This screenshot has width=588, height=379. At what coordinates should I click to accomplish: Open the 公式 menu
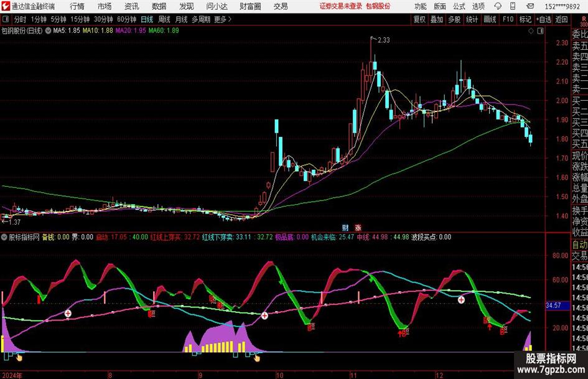pyautogui.click(x=459, y=6)
